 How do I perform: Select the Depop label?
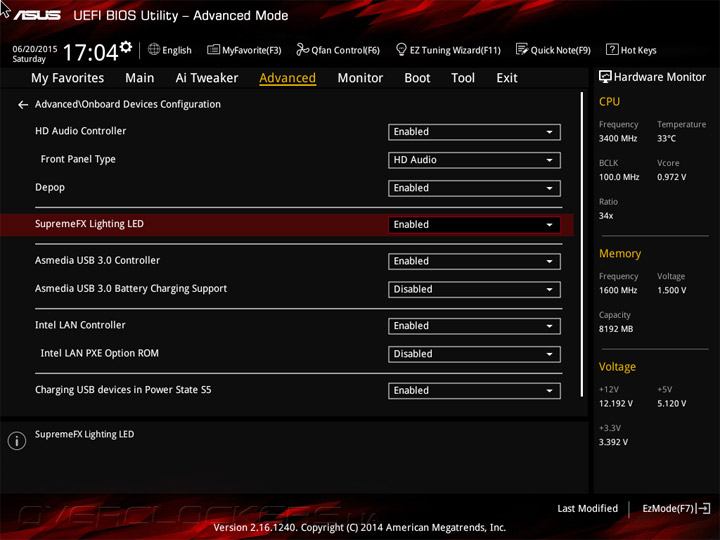click(50, 188)
